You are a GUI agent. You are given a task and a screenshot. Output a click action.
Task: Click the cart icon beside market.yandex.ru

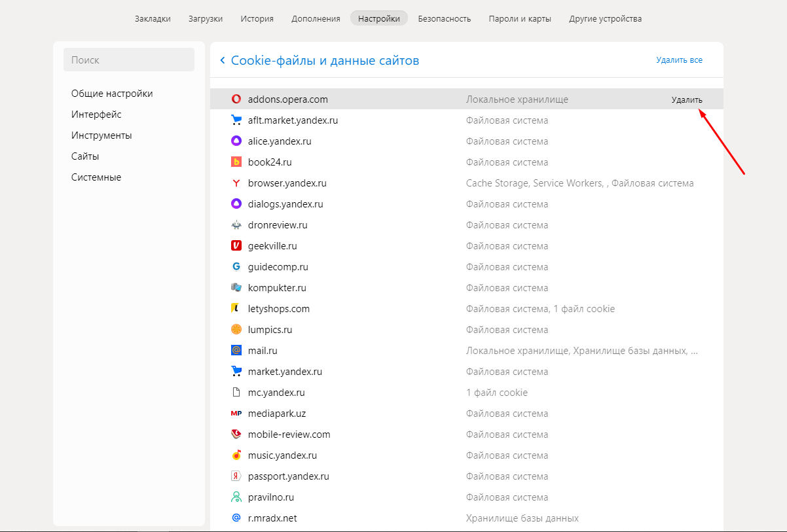[x=236, y=372]
